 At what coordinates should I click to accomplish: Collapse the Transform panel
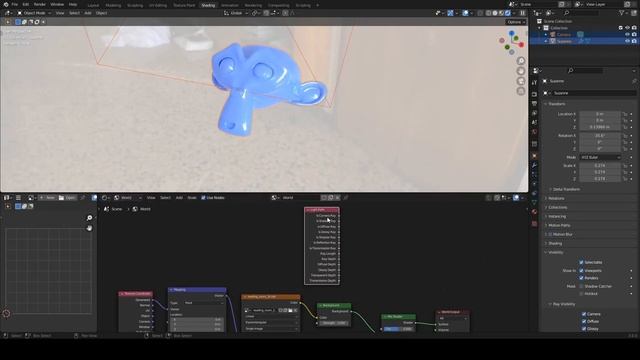pyautogui.click(x=555, y=104)
